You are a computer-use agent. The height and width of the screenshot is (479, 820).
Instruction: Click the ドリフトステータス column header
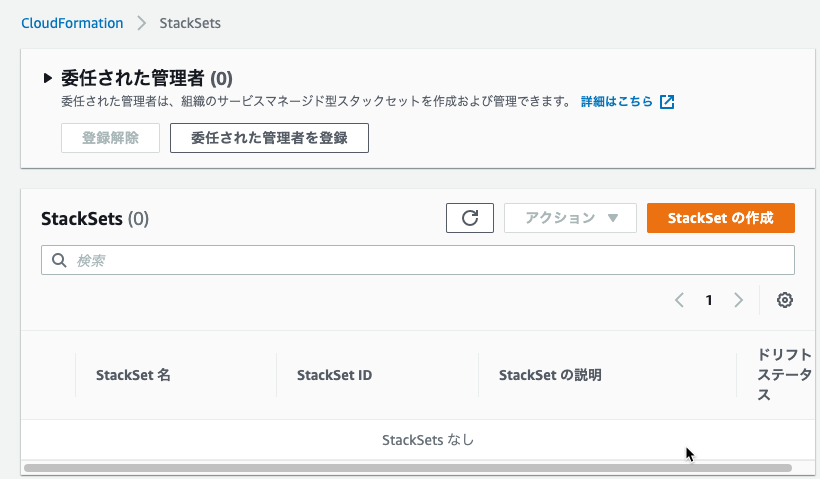coord(784,374)
